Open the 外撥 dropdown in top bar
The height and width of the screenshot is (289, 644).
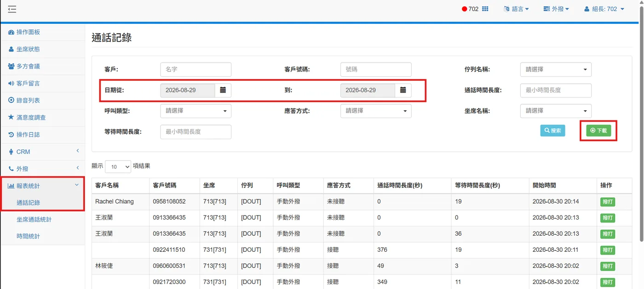pyautogui.click(x=556, y=9)
